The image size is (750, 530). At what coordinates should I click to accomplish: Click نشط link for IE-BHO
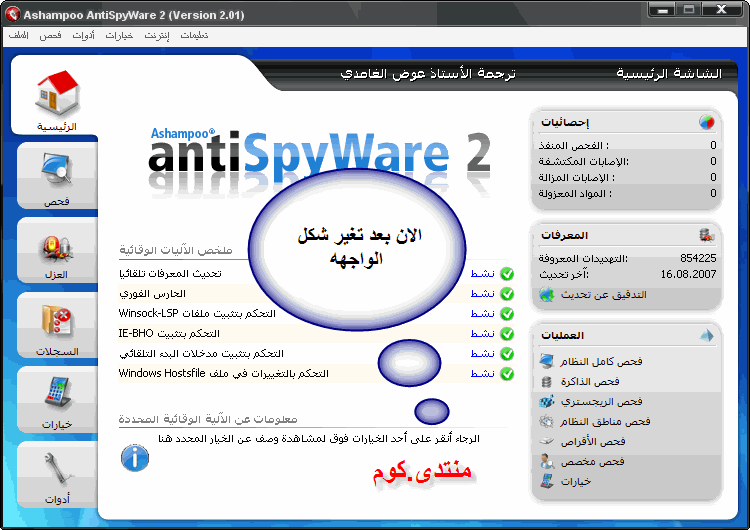pyautogui.click(x=482, y=333)
